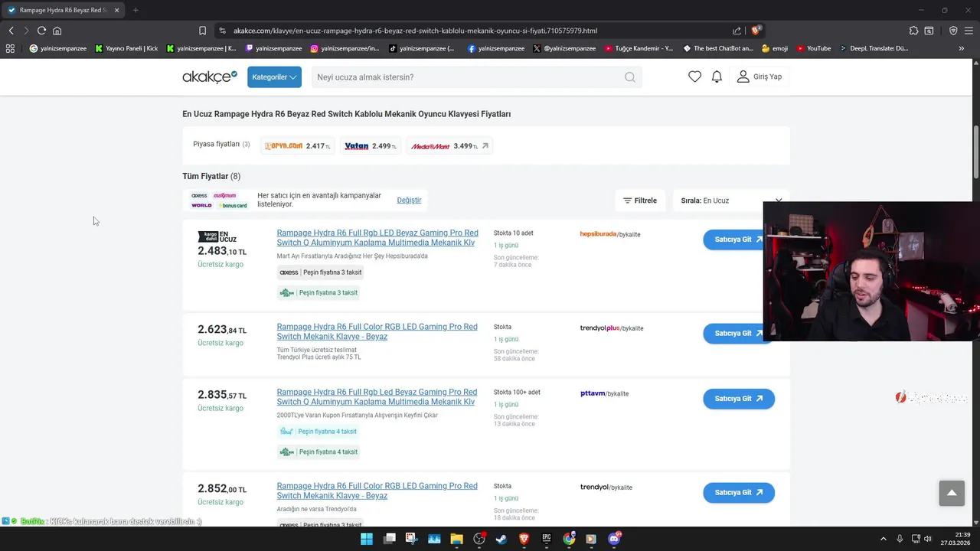Open new browser tab with plus icon

(x=136, y=10)
